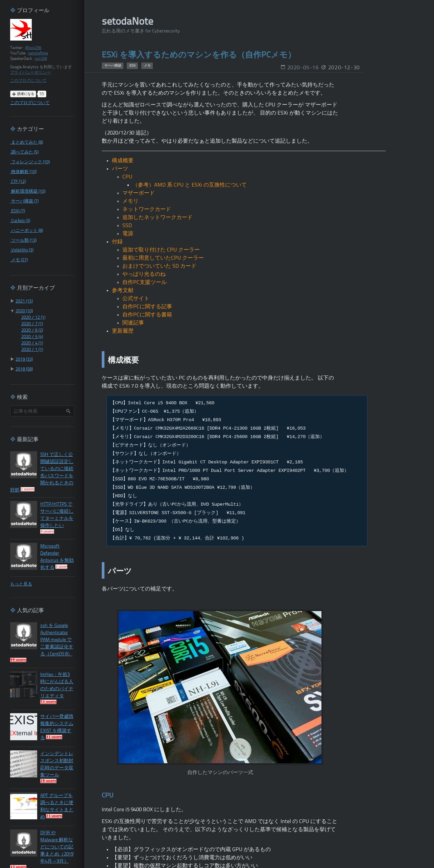
Task: Open category ハニーポット (8)
Action: point(27,230)
